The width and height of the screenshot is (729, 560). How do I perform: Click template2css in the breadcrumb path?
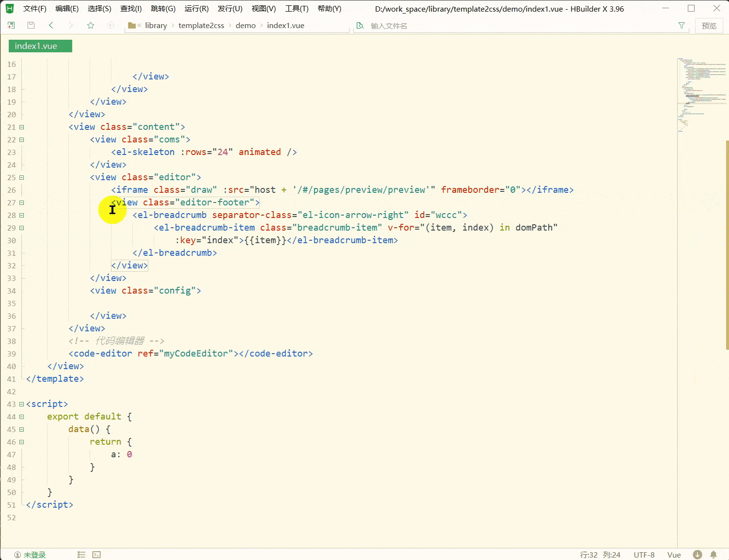201,26
